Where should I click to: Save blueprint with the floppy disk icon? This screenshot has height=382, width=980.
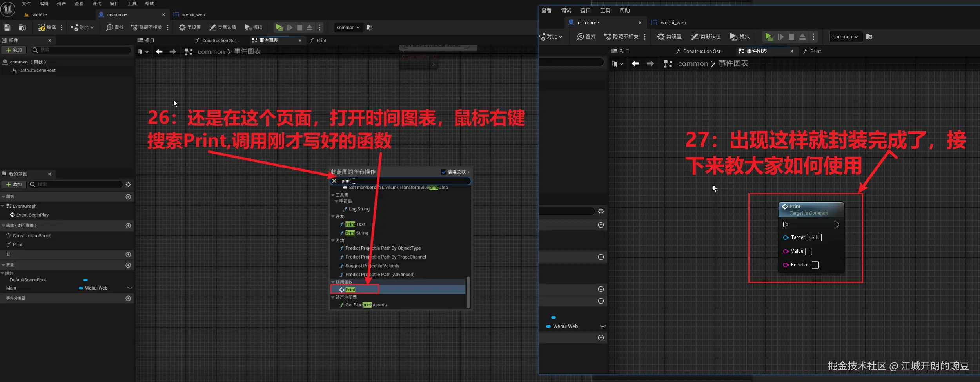[x=7, y=27]
